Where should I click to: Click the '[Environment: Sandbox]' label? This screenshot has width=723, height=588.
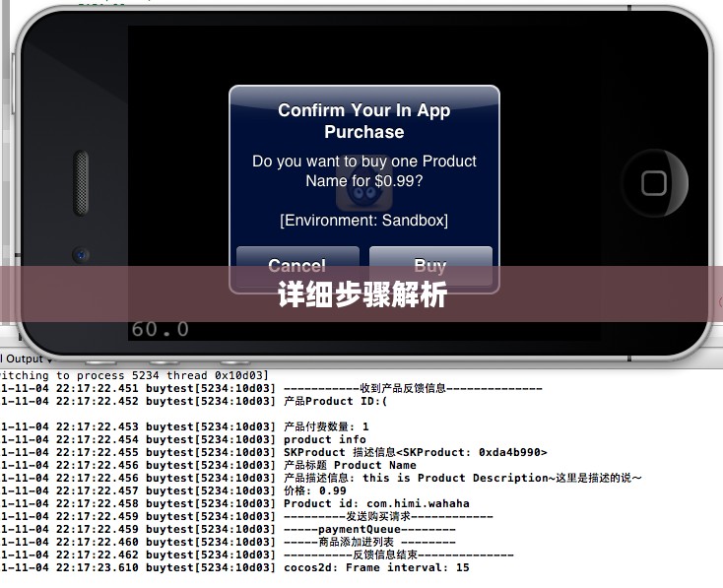pos(363,220)
